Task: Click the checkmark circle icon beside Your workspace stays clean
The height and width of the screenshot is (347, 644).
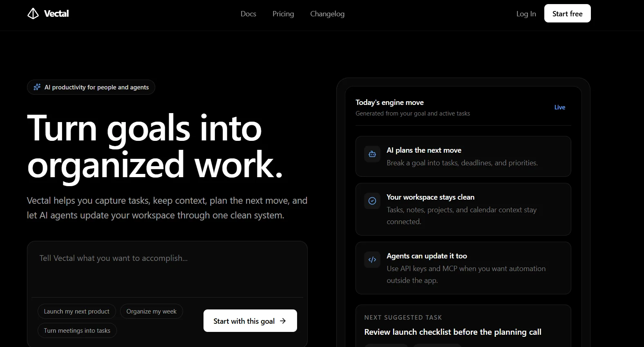Action: pyautogui.click(x=372, y=201)
